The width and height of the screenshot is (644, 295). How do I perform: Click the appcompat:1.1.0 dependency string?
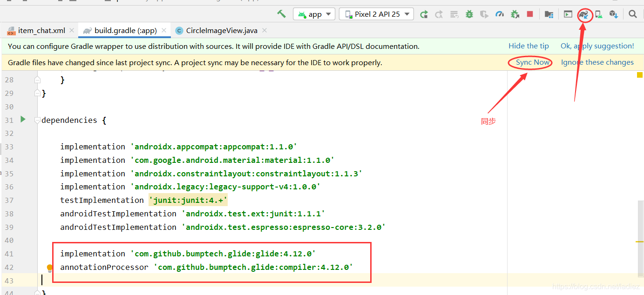tap(214, 147)
